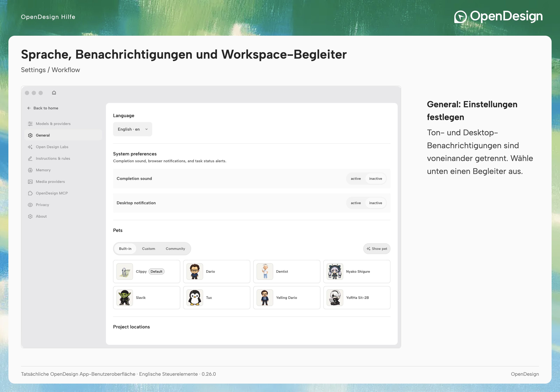Set Completion sound to active
The image size is (560, 392).
356,178
